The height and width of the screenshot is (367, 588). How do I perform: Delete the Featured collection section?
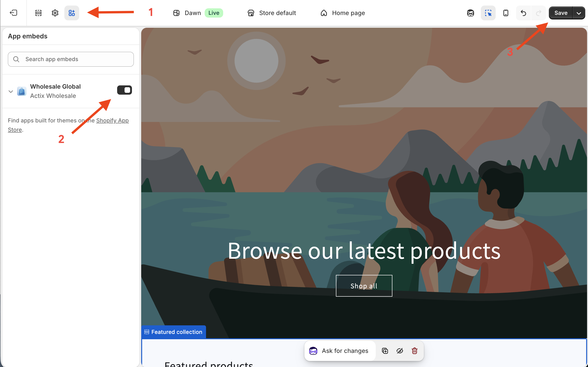414,351
